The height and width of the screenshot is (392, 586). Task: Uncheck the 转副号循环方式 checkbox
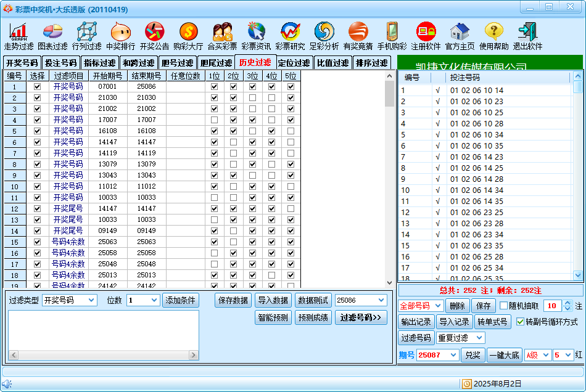[x=520, y=322]
